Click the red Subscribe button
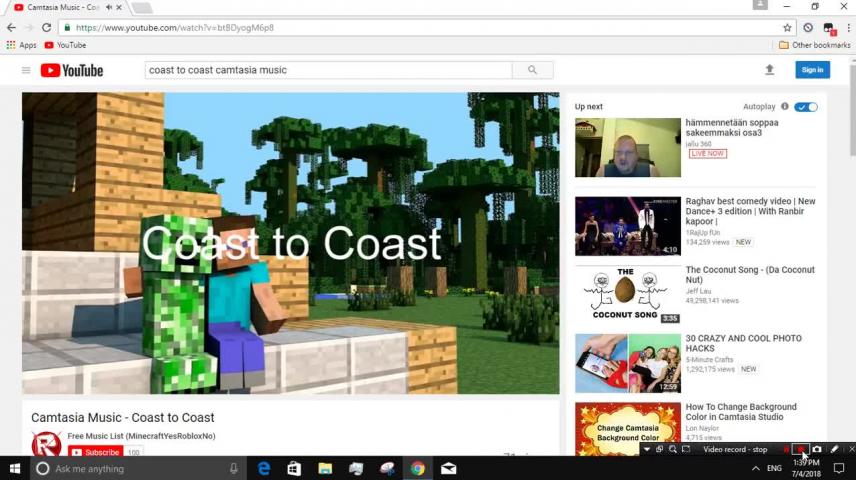 (96, 452)
